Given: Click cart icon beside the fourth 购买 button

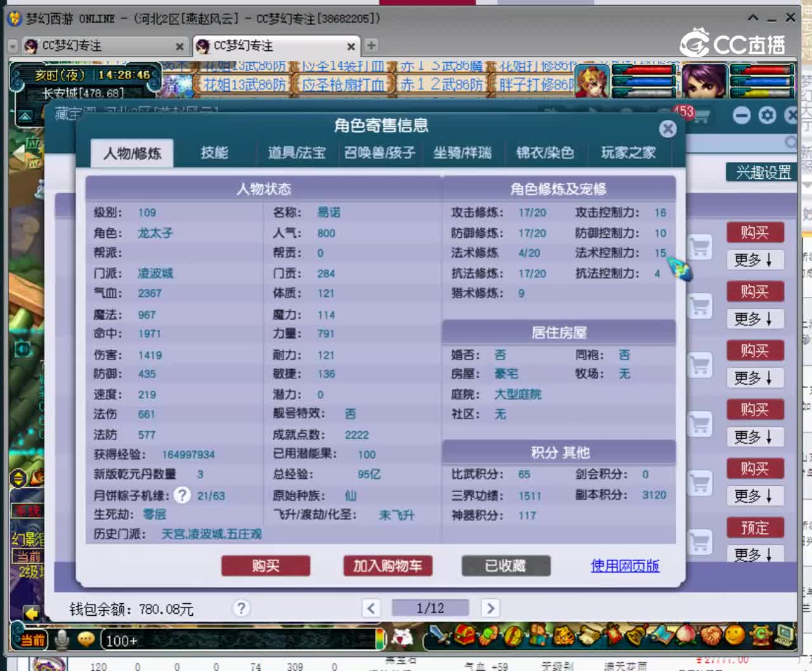Looking at the screenshot, I should point(700,424).
